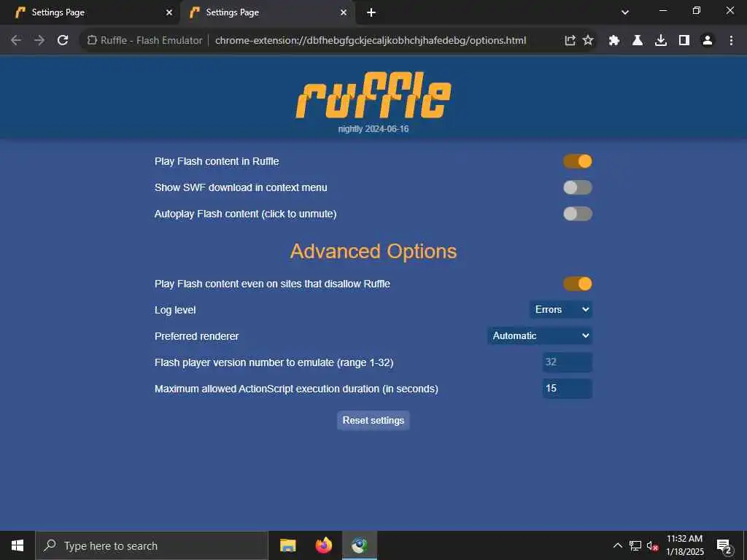Launch Firefox from the taskbar
This screenshot has width=747, height=560.
tap(324, 545)
